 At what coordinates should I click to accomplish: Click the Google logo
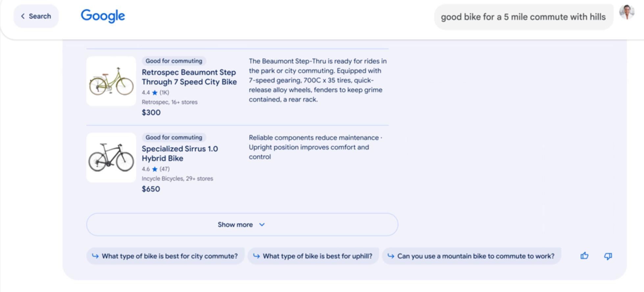103,16
